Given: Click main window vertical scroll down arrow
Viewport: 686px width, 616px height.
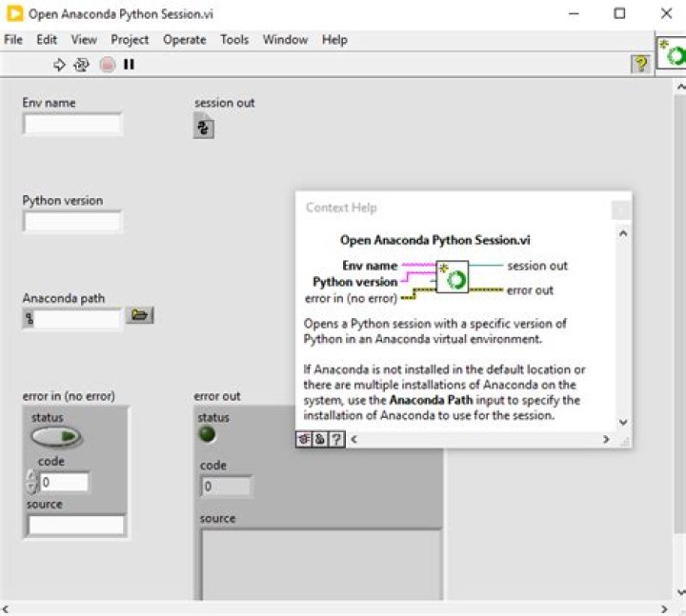Looking at the screenshot, I should point(680,592).
